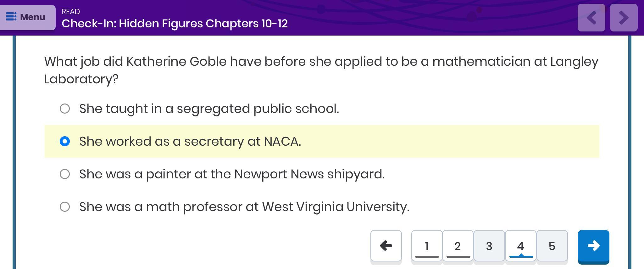Select 'She taught in a segregated public school'
Image resolution: width=644 pixels, height=269 pixels.
[x=65, y=109]
